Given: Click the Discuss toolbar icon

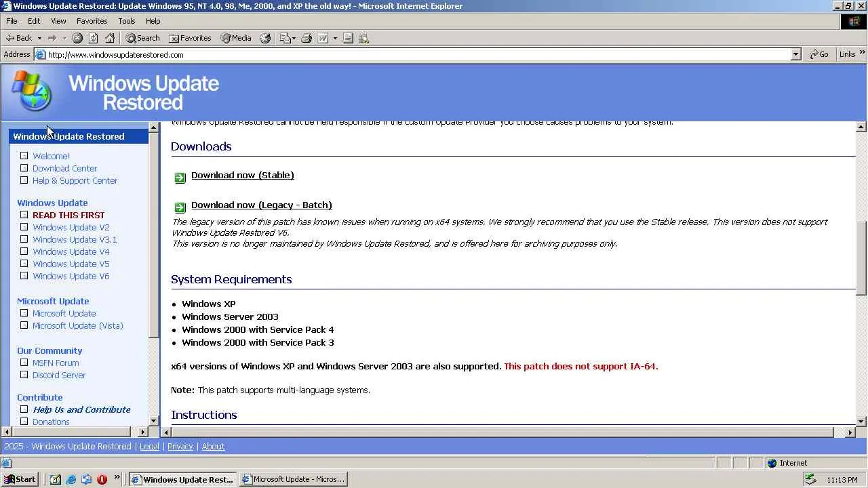Looking at the screenshot, I should (x=348, y=38).
